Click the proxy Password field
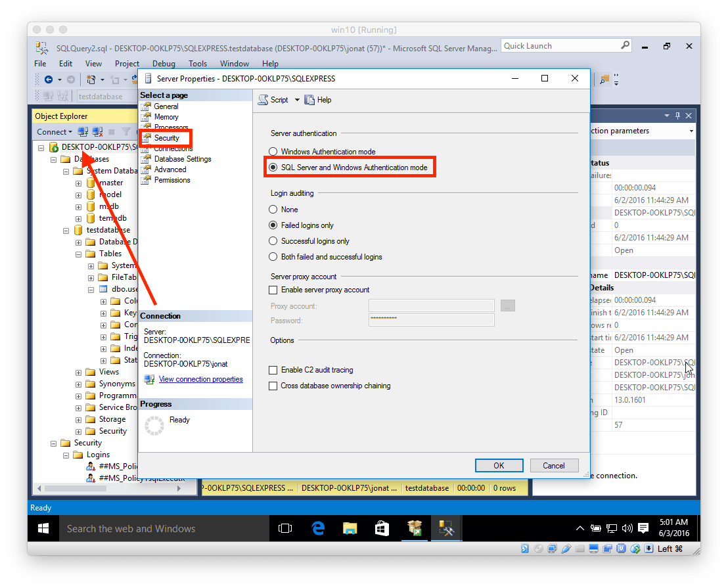This screenshot has width=728, height=588. (x=431, y=320)
